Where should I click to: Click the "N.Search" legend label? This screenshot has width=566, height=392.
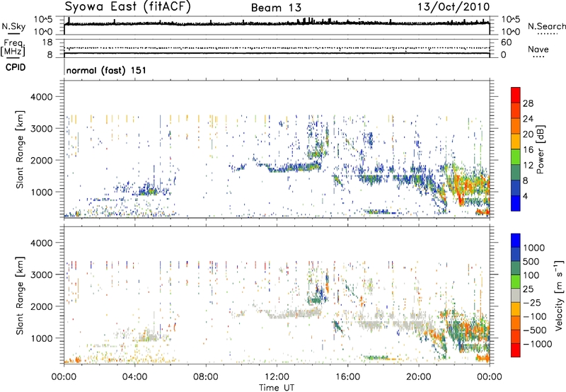click(546, 26)
